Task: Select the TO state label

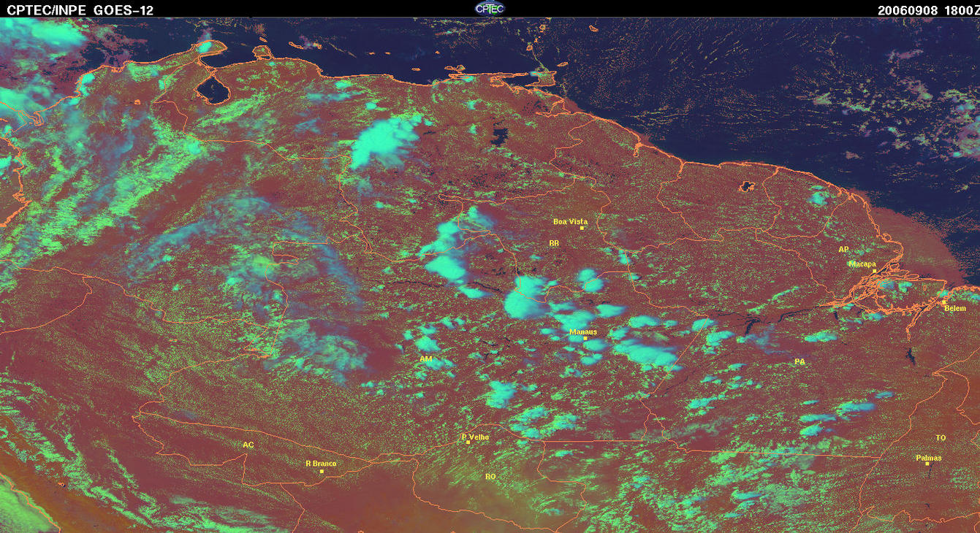Action: [x=941, y=438]
